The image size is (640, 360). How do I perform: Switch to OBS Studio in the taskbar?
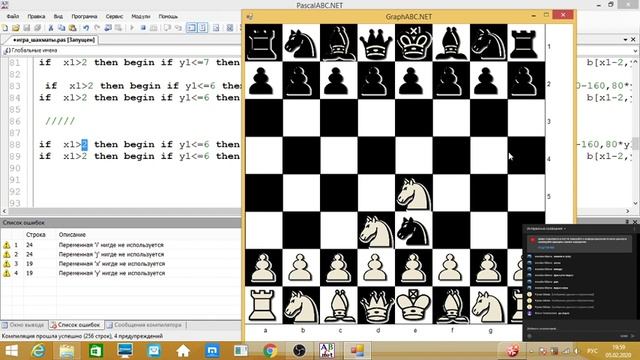coord(299,351)
